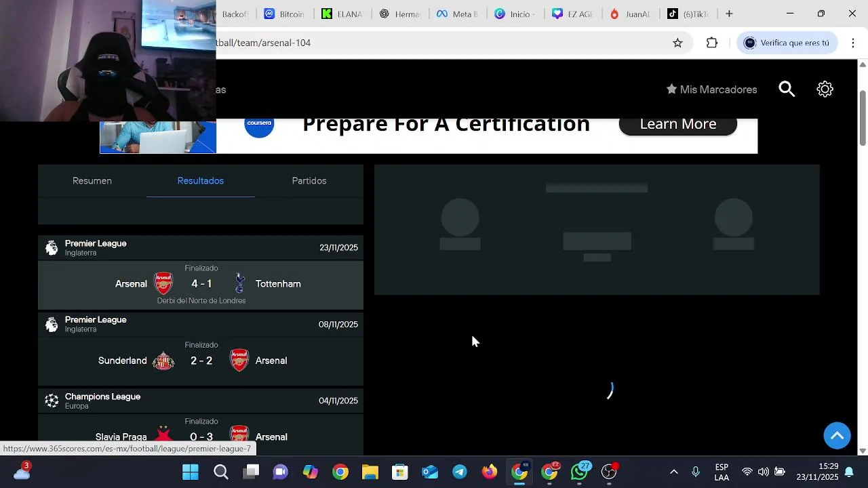Open the Windows Start menu
The height and width of the screenshot is (488, 868).
point(191,472)
